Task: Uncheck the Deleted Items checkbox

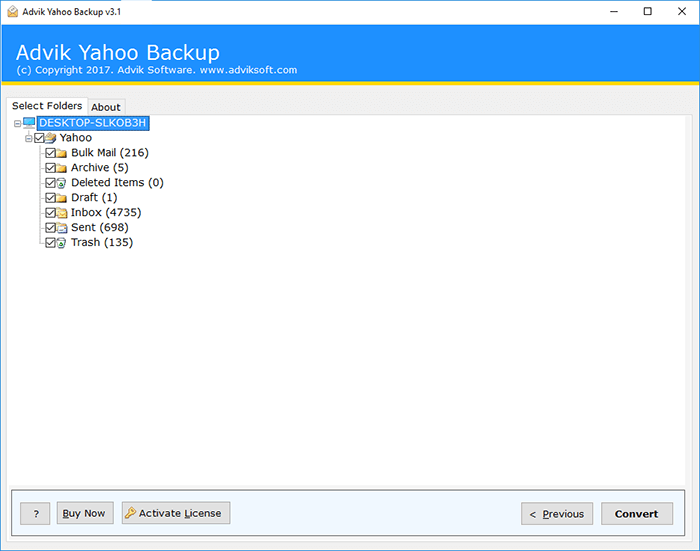Action: tap(50, 183)
